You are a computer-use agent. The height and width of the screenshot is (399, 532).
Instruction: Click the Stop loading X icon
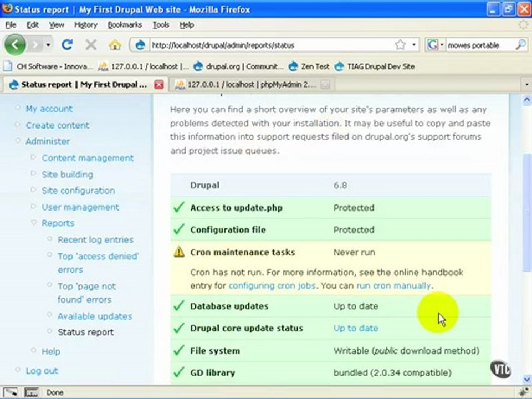click(x=90, y=44)
